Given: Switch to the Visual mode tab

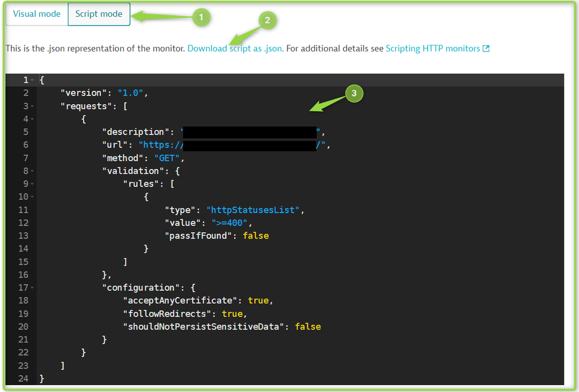Looking at the screenshot, I should coord(37,14).
